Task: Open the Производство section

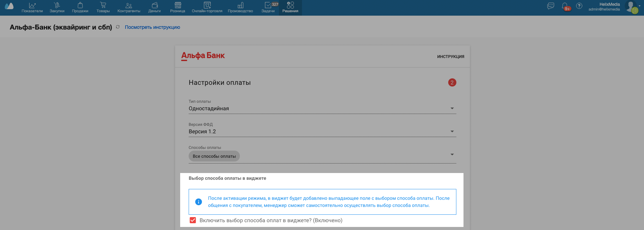Action: point(241,8)
